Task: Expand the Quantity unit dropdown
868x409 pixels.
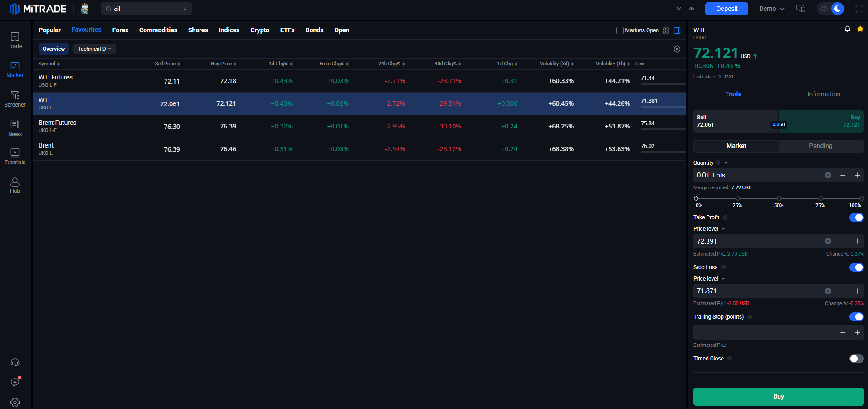Action: coord(726,163)
